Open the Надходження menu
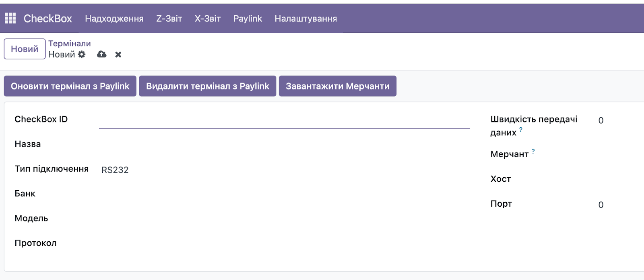 point(114,19)
